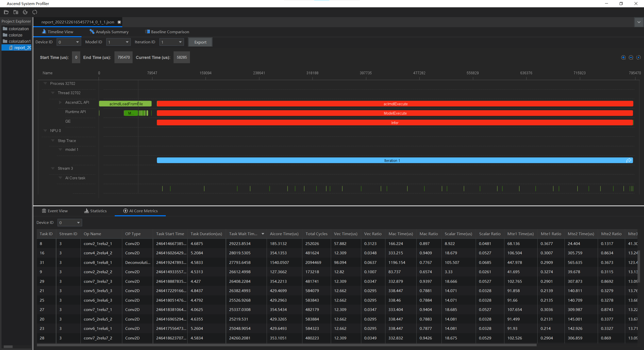Click the refresh icon in the toolbar
This screenshot has height=350, width=644.
coord(35,12)
